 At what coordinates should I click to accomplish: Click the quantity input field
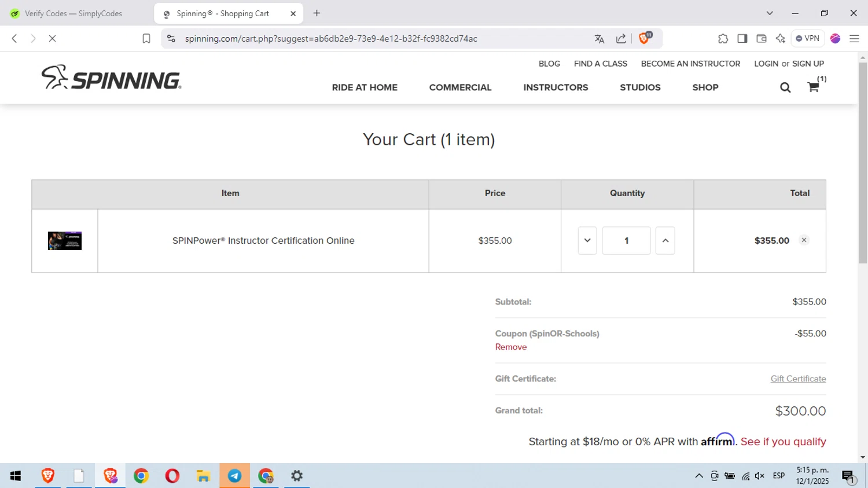tap(626, 241)
